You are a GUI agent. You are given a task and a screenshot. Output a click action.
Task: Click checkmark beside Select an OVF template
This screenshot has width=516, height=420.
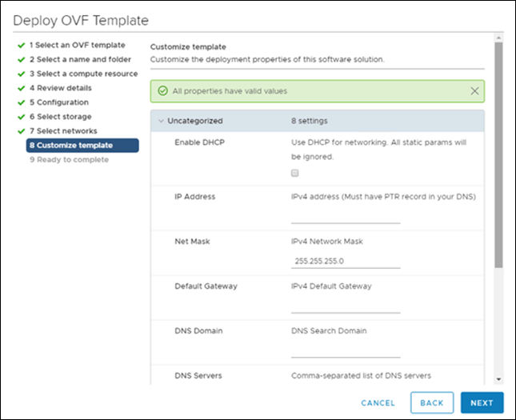click(x=22, y=45)
